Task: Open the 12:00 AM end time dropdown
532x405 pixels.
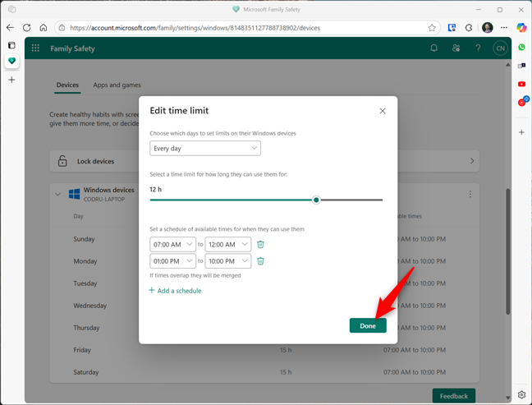Action: [x=228, y=244]
